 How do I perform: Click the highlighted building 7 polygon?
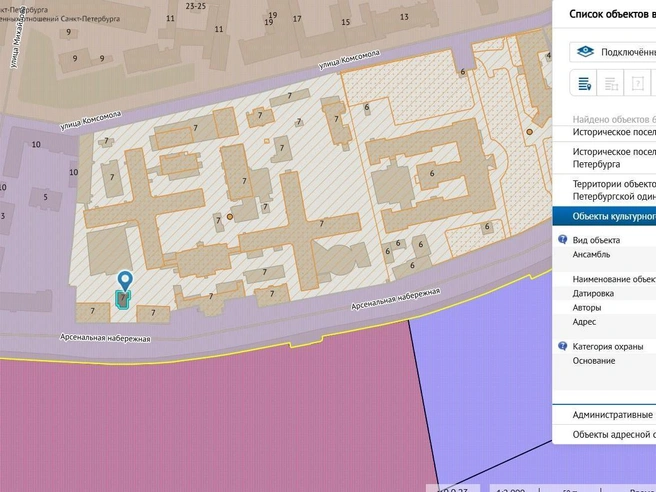123,300
